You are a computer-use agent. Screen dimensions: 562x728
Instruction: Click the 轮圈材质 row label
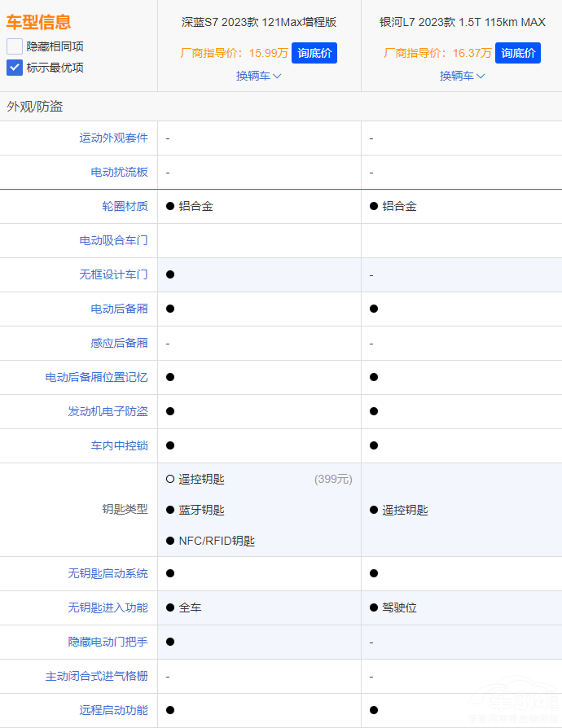click(125, 206)
